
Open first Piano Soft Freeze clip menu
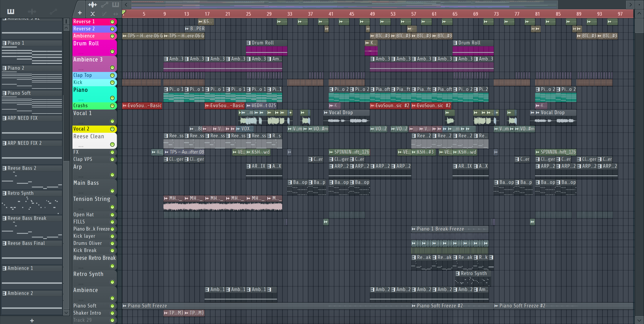click(x=125, y=306)
